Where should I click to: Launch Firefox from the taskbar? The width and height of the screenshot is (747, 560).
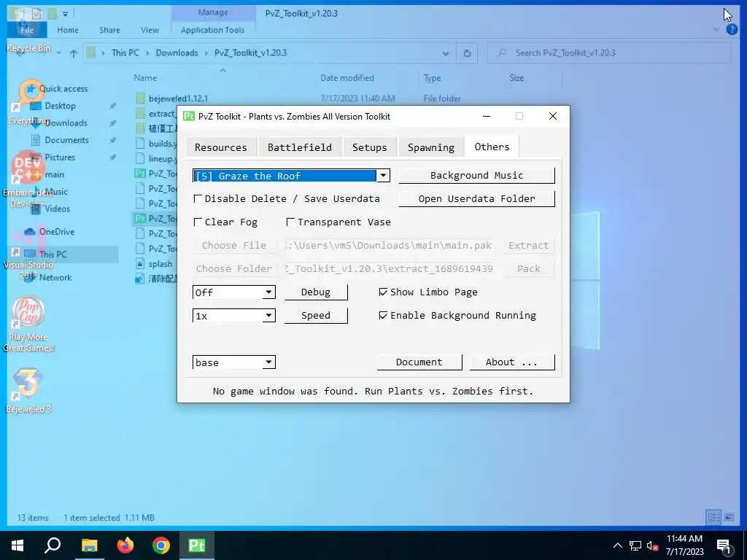125,545
